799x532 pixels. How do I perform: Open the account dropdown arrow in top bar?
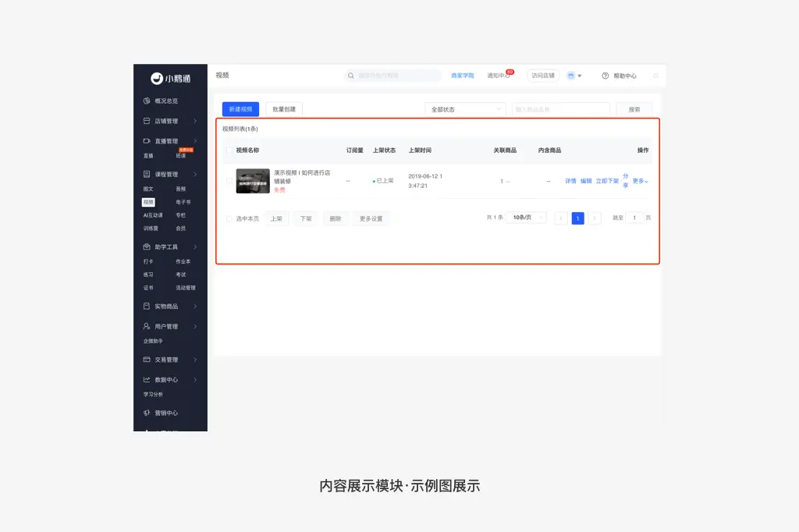tap(580, 76)
